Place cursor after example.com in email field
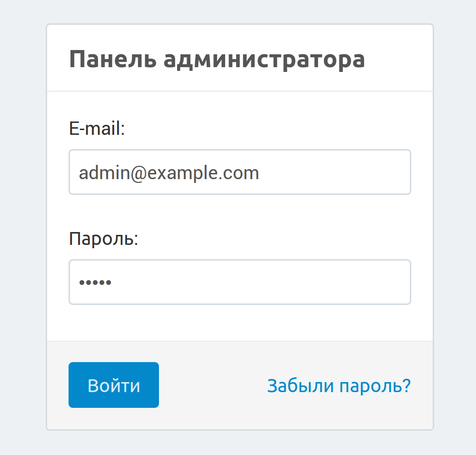Viewport: 476px width, 455px height. pyautogui.click(x=261, y=172)
